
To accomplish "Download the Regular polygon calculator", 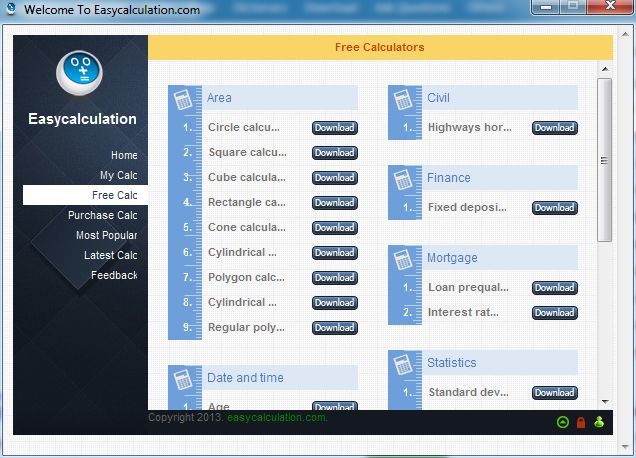I will 335,328.
